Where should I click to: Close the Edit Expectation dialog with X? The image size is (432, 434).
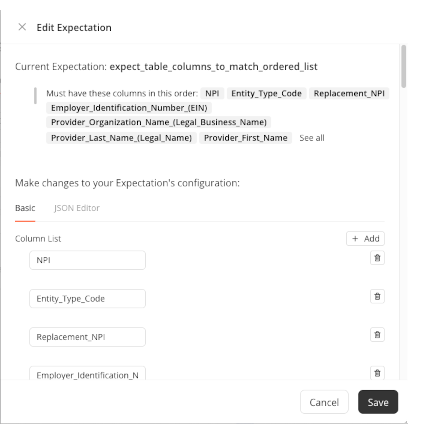tap(22, 27)
